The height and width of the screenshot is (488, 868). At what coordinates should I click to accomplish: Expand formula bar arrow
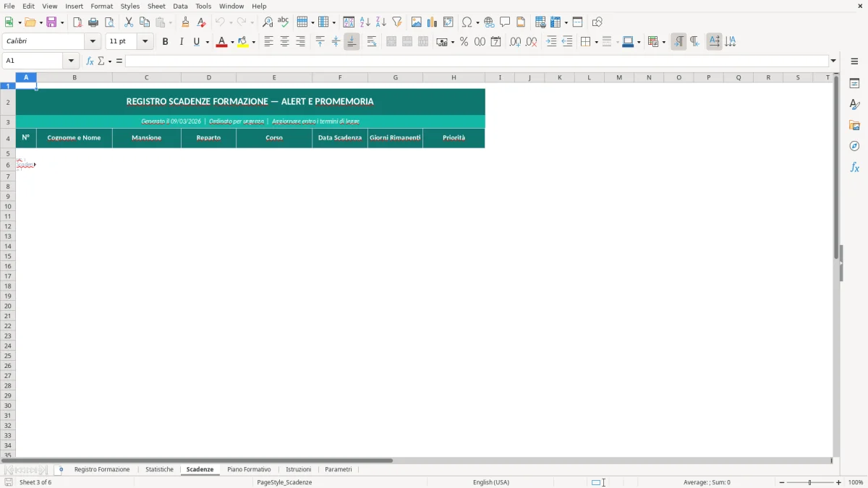834,61
